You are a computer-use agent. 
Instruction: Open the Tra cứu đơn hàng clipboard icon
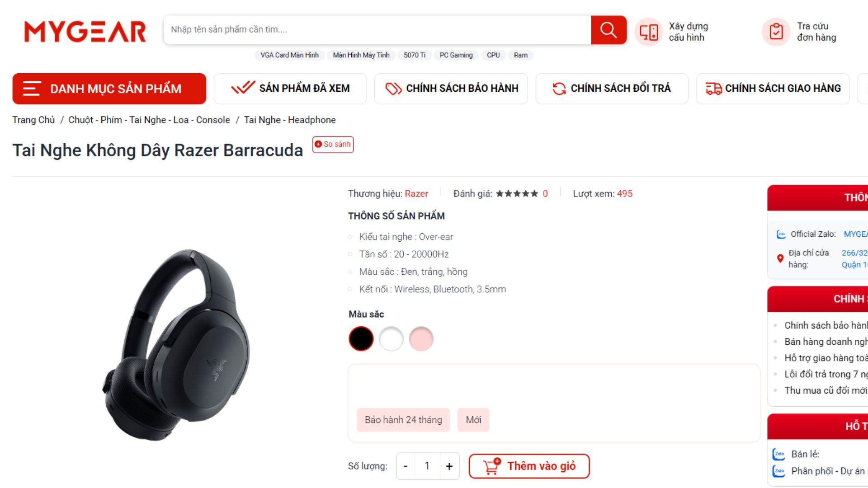(776, 32)
